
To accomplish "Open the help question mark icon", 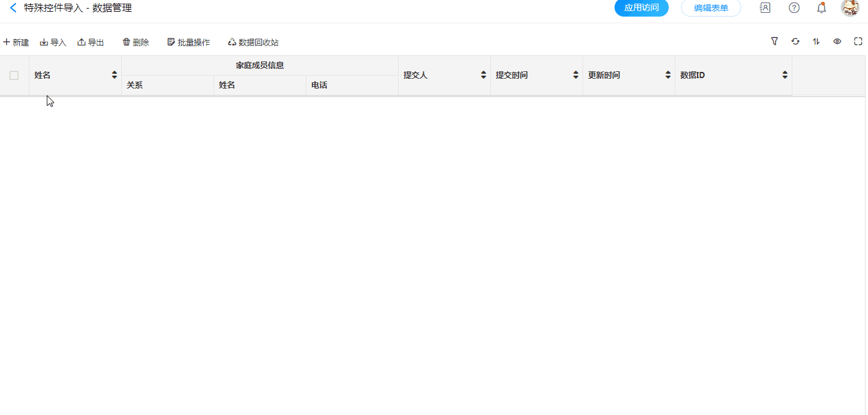I will pos(794,8).
